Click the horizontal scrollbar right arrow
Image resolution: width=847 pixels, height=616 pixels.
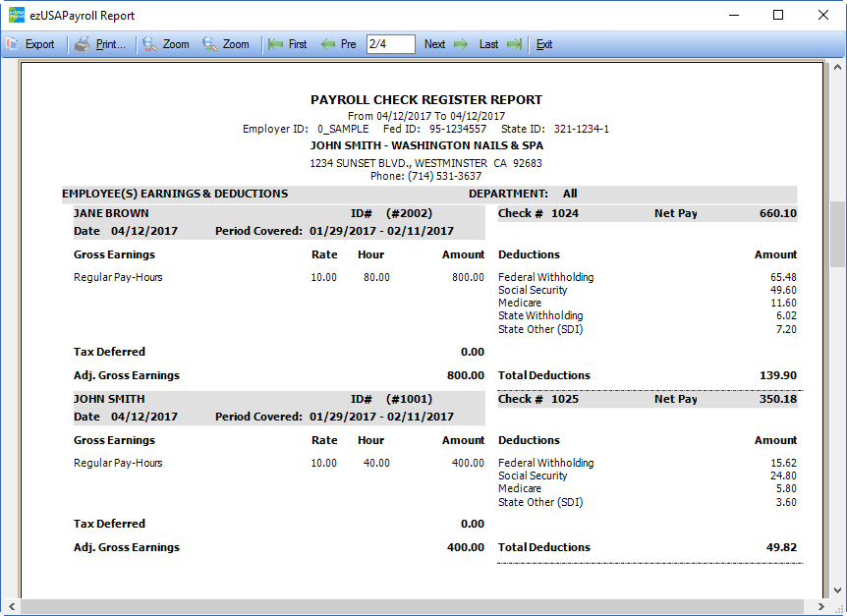(821, 607)
